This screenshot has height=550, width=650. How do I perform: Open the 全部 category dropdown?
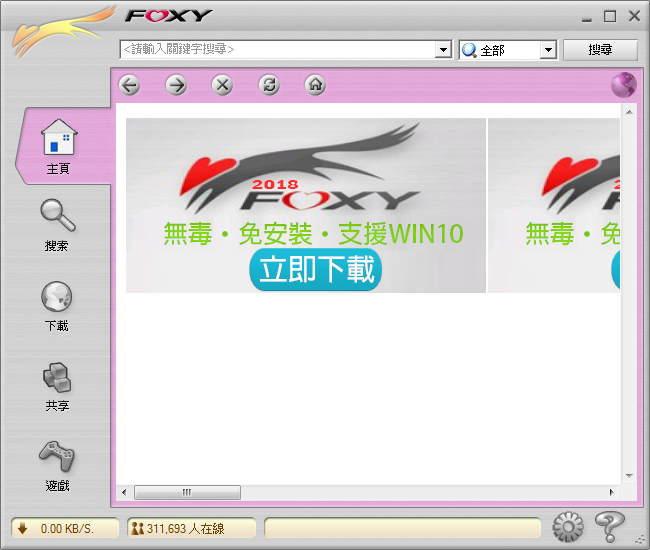click(548, 50)
